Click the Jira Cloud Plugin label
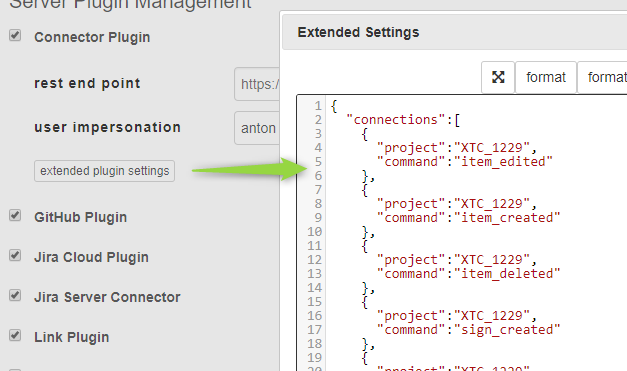This screenshot has width=627, height=371. [x=91, y=257]
